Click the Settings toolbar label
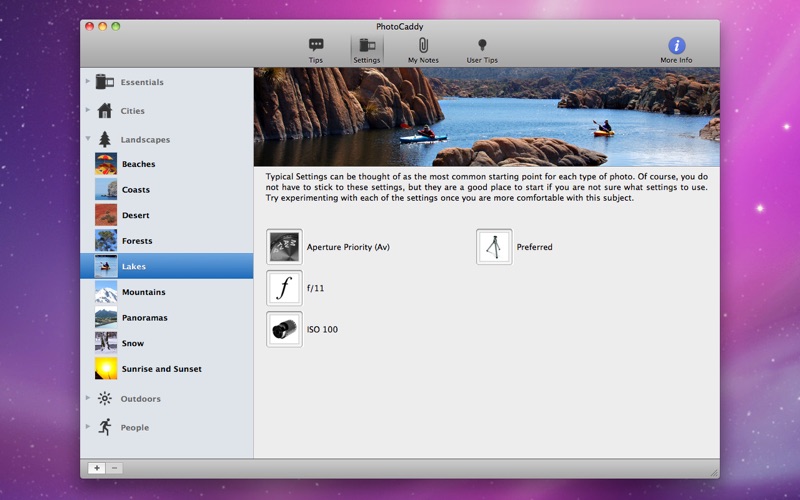The width and height of the screenshot is (800, 500). tap(367, 60)
